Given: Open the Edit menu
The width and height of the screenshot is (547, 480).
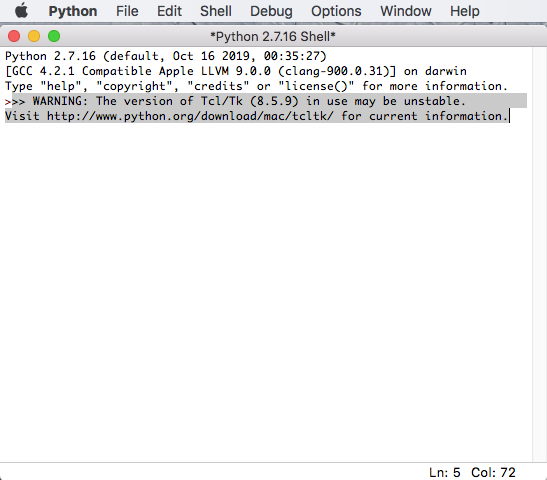Looking at the screenshot, I should [x=169, y=11].
